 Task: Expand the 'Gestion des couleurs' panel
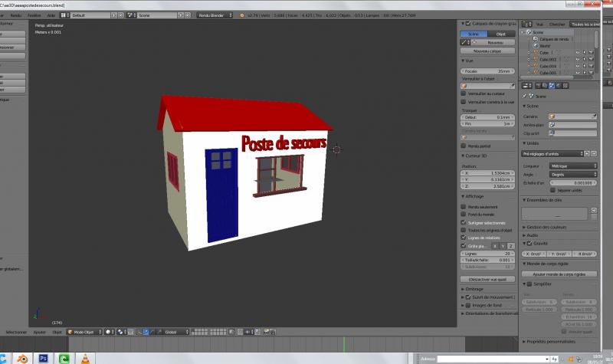(x=548, y=227)
